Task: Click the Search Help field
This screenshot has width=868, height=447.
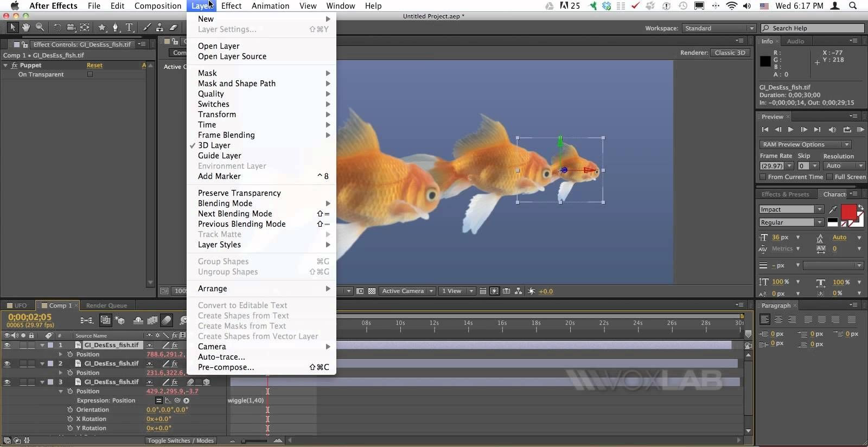Action: (x=812, y=28)
